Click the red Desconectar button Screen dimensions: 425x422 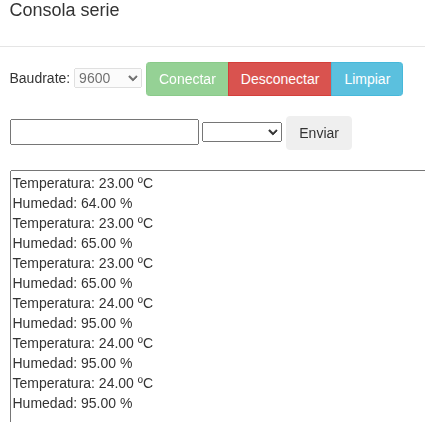[x=280, y=79]
